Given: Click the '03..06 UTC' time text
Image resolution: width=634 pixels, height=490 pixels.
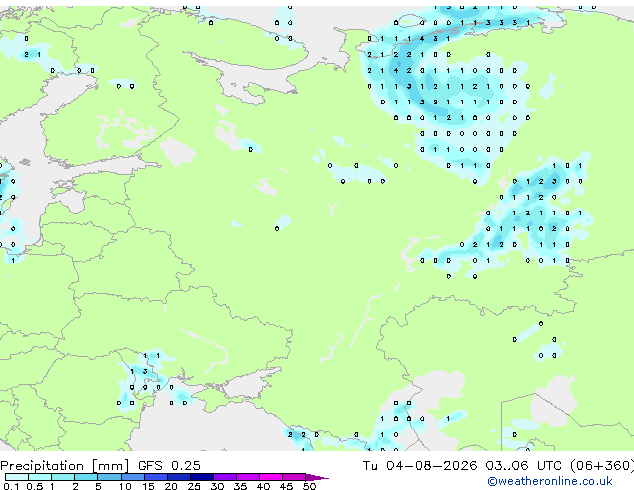Looking at the screenshot, I should [x=524, y=466].
